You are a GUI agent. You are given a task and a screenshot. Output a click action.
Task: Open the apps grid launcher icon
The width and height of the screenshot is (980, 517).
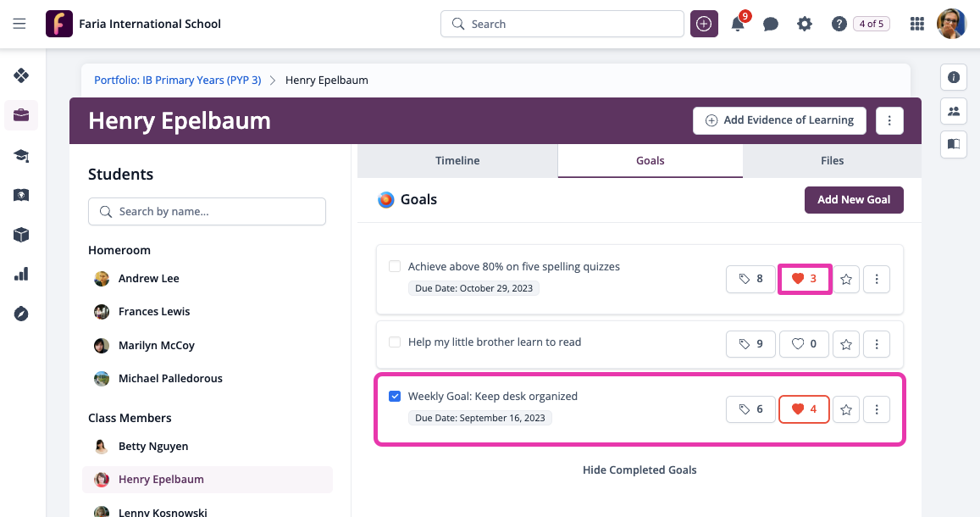click(x=916, y=24)
